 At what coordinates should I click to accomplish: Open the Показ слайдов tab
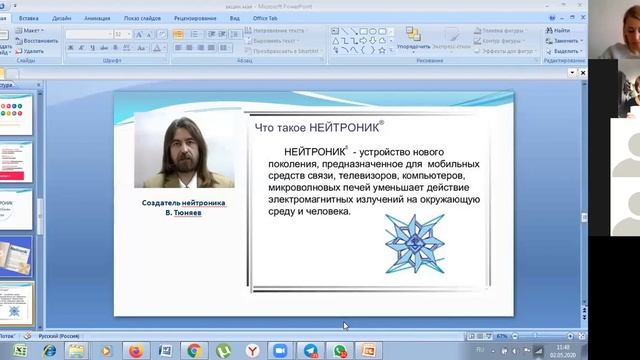click(x=142, y=18)
